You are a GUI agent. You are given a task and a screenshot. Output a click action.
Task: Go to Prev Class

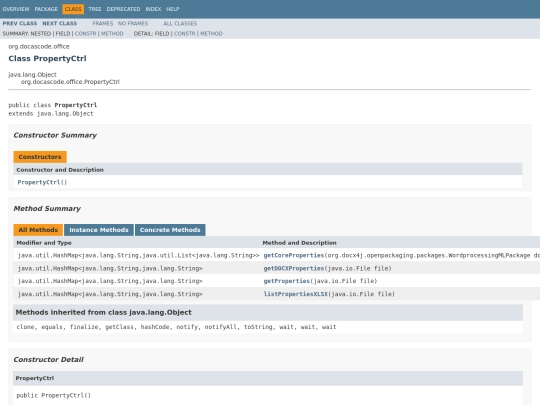[20, 23]
